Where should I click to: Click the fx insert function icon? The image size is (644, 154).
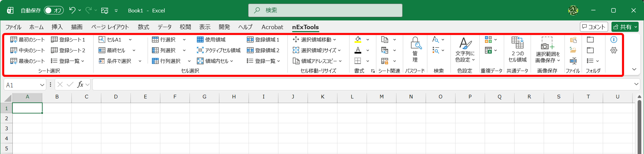[80, 84]
